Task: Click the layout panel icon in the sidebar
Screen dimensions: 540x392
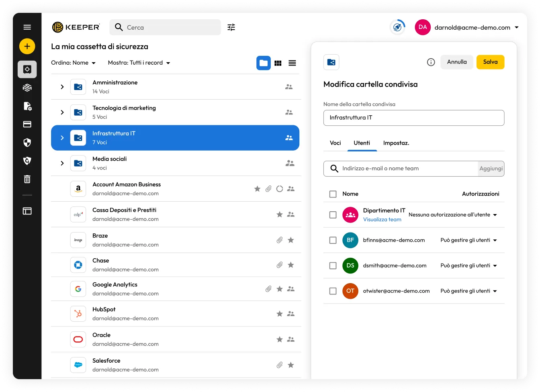Action: (x=27, y=211)
